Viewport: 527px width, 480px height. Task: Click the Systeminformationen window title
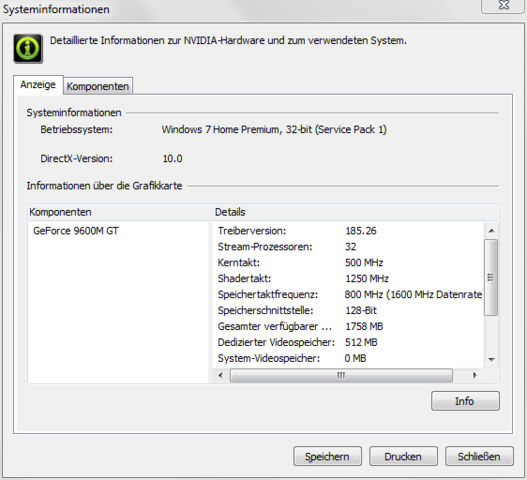(56, 9)
